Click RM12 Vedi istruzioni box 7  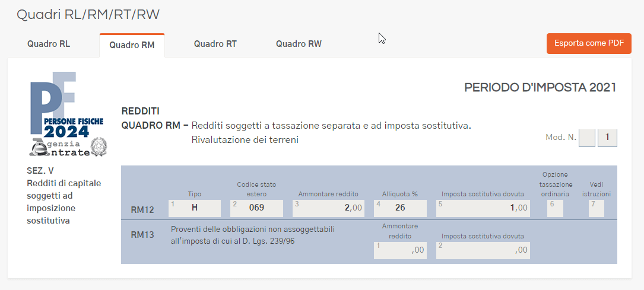coord(597,208)
